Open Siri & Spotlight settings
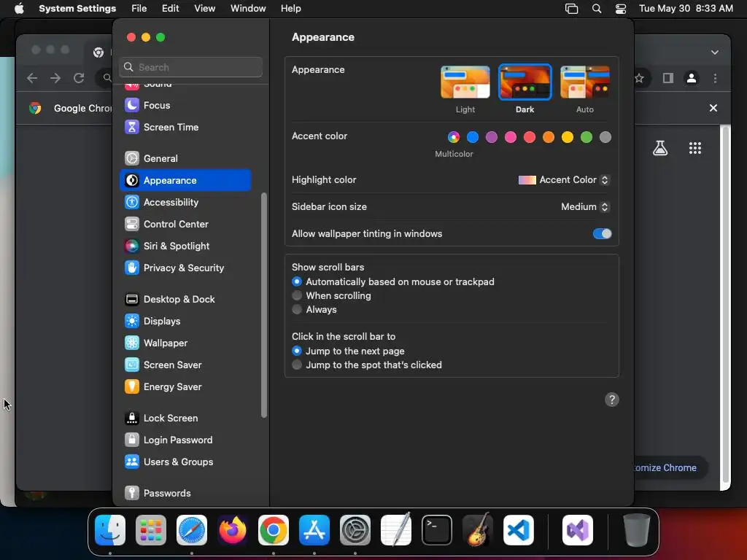Viewport: 747px width, 560px height. click(185, 246)
